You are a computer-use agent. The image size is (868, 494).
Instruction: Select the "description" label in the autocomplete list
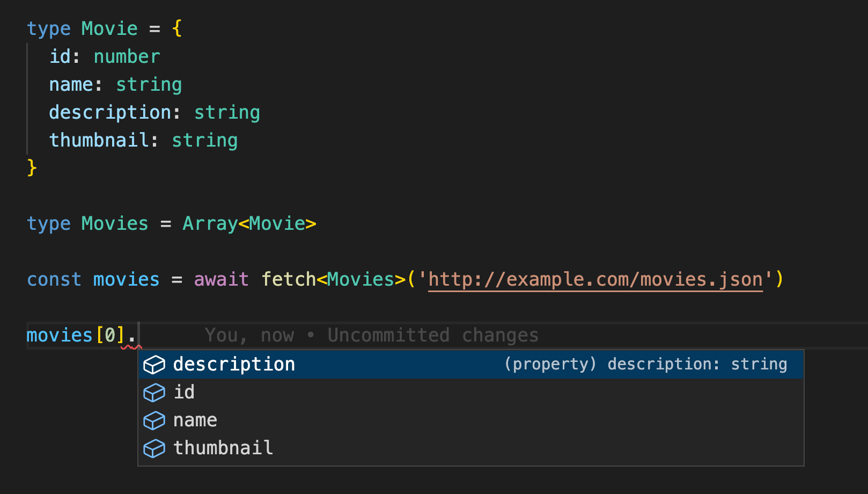tap(234, 364)
